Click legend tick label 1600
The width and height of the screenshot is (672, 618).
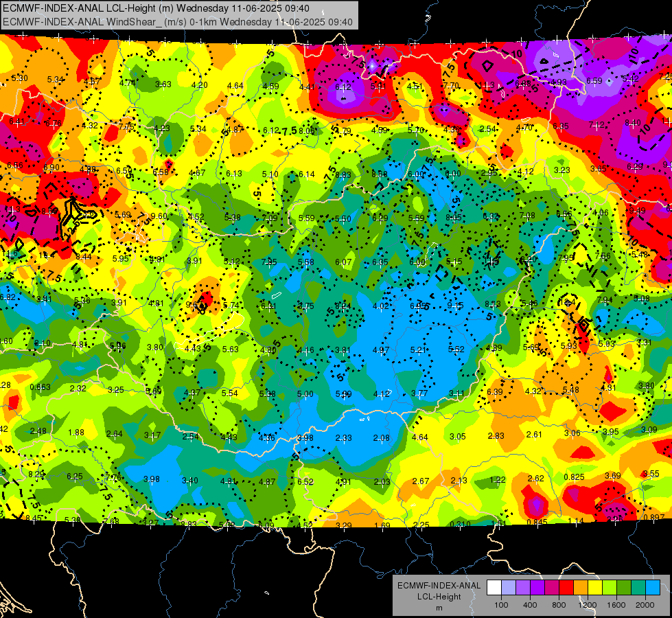point(616,605)
